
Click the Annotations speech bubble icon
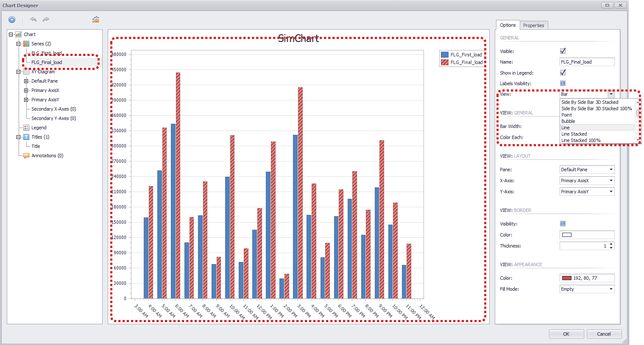click(26, 156)
